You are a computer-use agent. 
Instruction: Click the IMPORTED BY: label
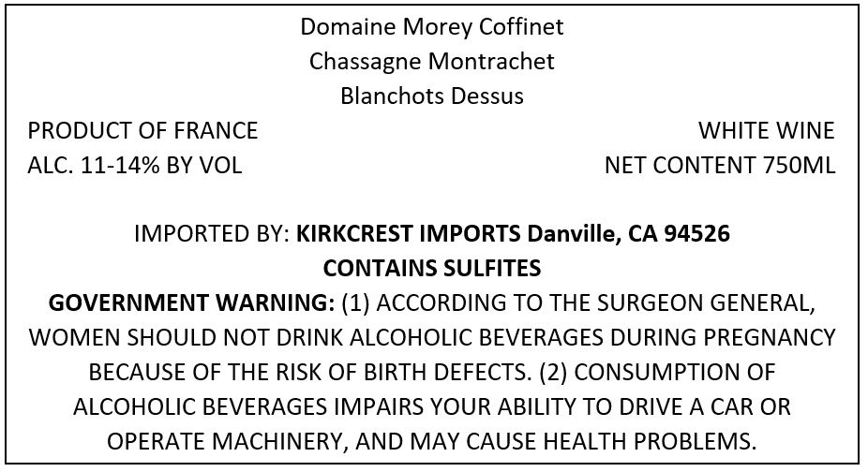pyautogui.click(x=212, y=233)
